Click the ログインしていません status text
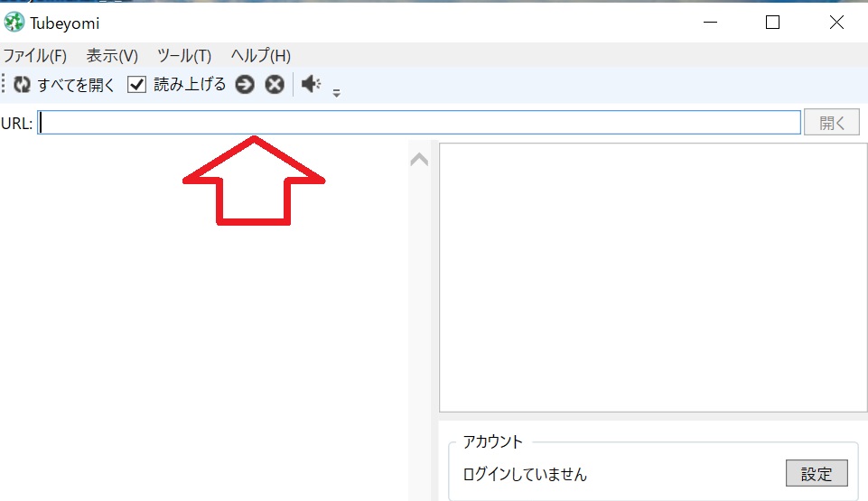 pos(525,475)
